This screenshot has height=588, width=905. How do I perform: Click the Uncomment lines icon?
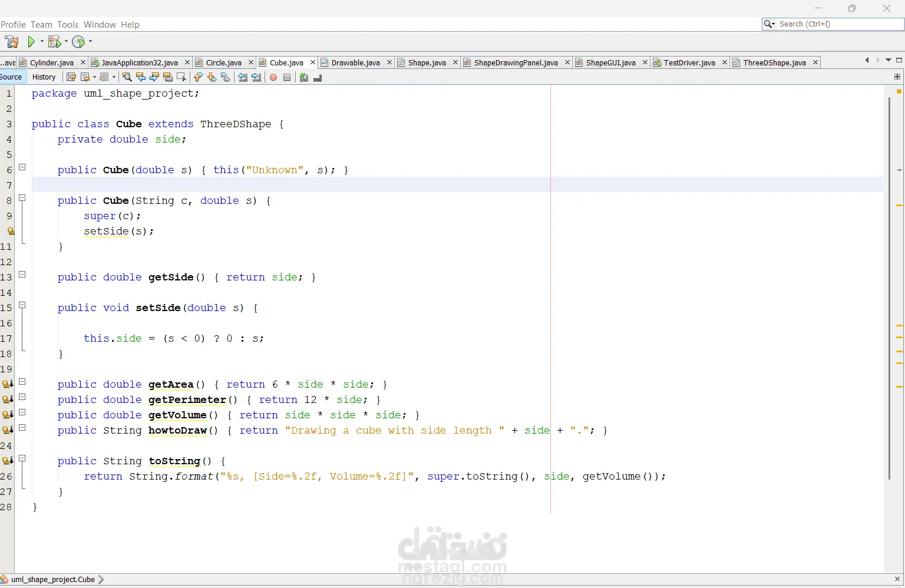[318, 77]
